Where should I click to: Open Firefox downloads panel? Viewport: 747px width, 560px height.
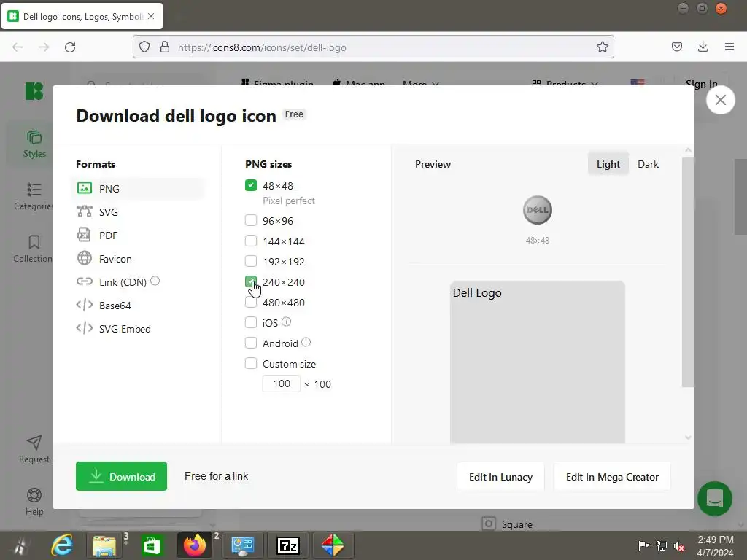703,47
